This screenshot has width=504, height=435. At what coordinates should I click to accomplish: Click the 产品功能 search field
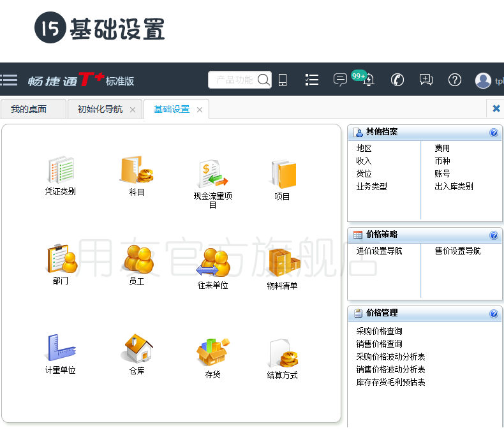pos(235,80)
